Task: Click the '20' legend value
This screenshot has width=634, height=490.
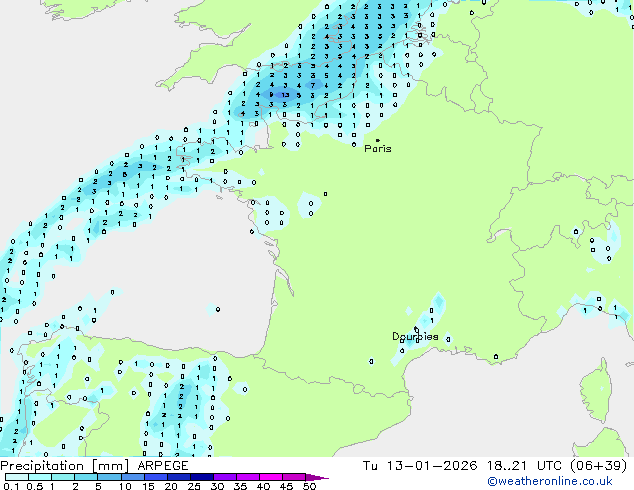Action: (171, 486)
